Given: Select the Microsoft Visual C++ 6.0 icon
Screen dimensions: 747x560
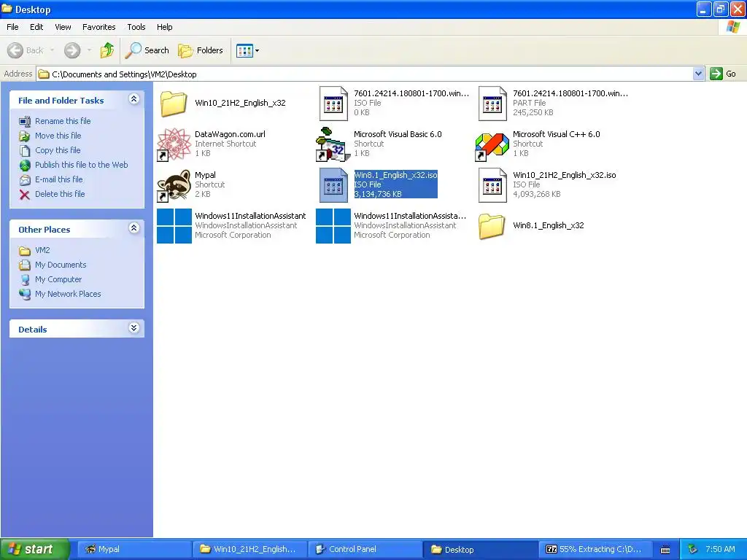Looking at the screenshot, I should click(492, 146).
